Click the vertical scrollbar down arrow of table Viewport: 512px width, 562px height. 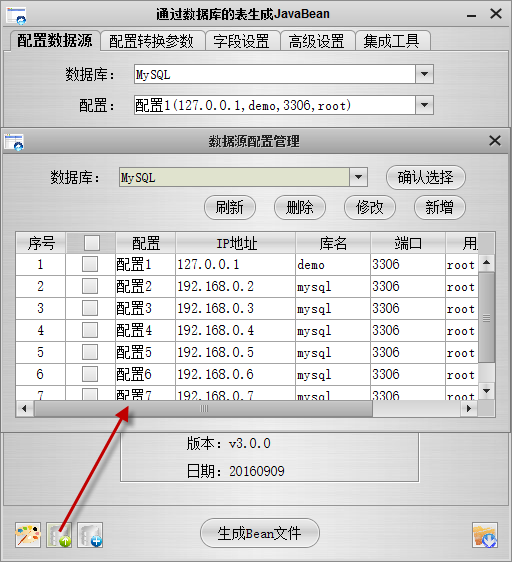click(x=487, y=391)
